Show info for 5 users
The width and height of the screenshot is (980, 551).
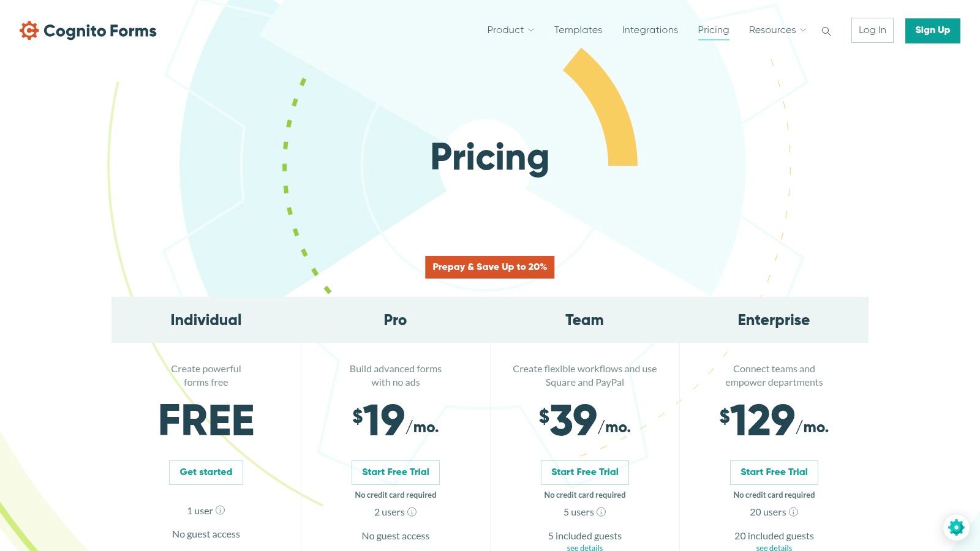[x=601, y=512]
